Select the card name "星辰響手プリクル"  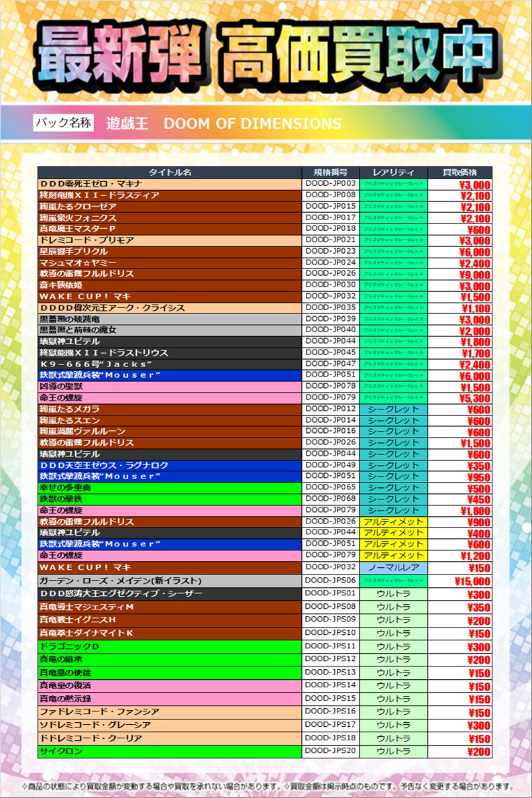pyautogui.click(x=74, y=252)
